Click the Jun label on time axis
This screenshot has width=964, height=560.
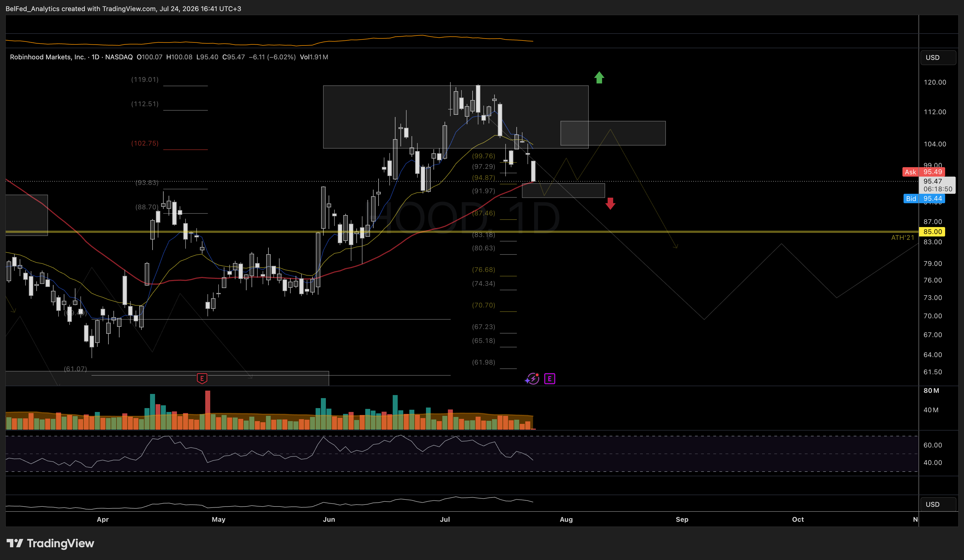(329, 520)
